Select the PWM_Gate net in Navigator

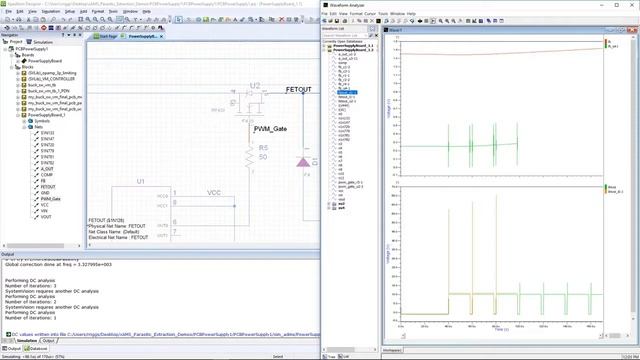(x=51, y=199)
